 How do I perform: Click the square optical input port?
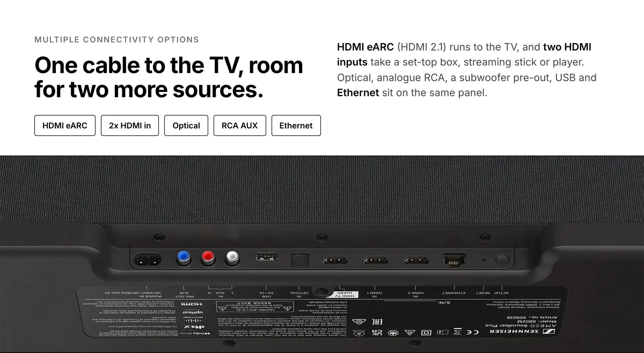pos(299,260)
